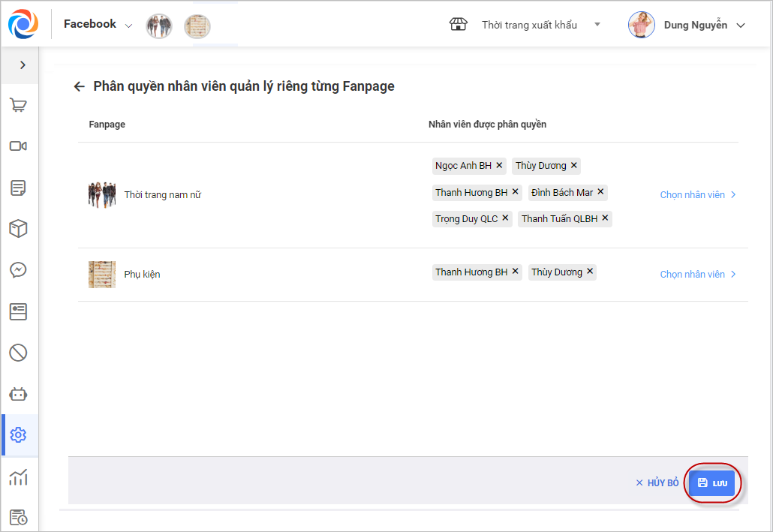Click the Đình Bách Mar tag label
Viewport: 773px width, 532px height.
pyautogui.click(x=562, y=193)
